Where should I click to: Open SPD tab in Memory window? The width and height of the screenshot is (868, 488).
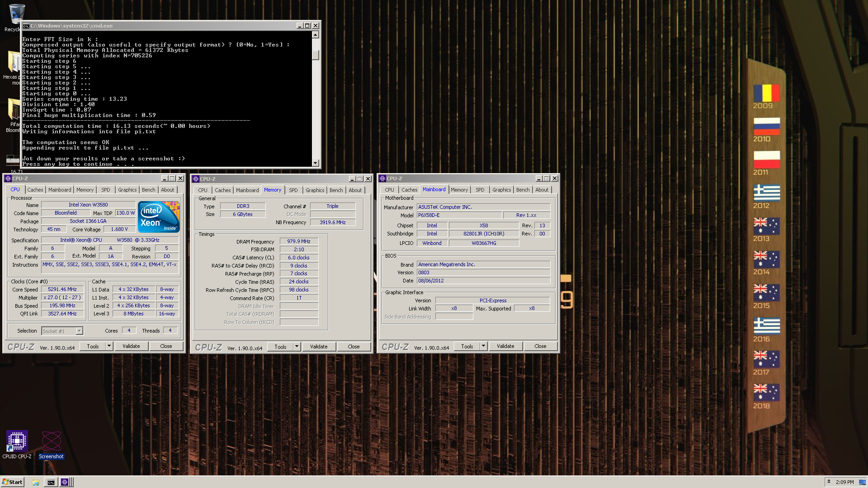click(x=293, y=191)
